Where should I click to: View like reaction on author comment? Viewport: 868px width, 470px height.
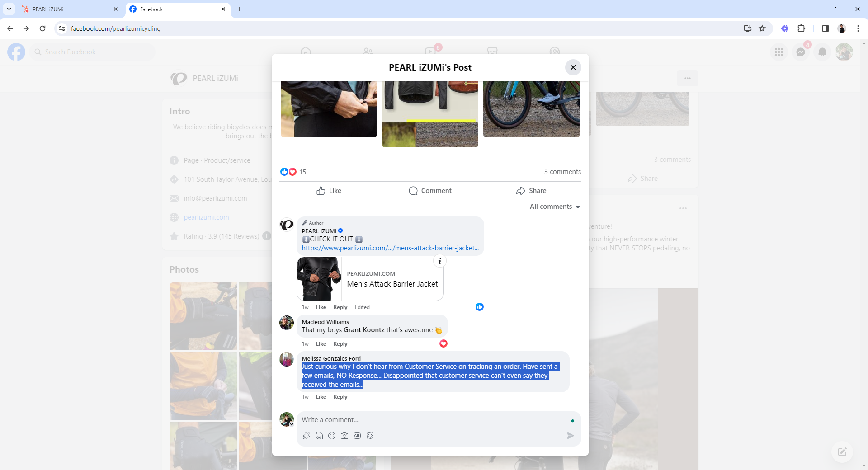coord(480,307)
